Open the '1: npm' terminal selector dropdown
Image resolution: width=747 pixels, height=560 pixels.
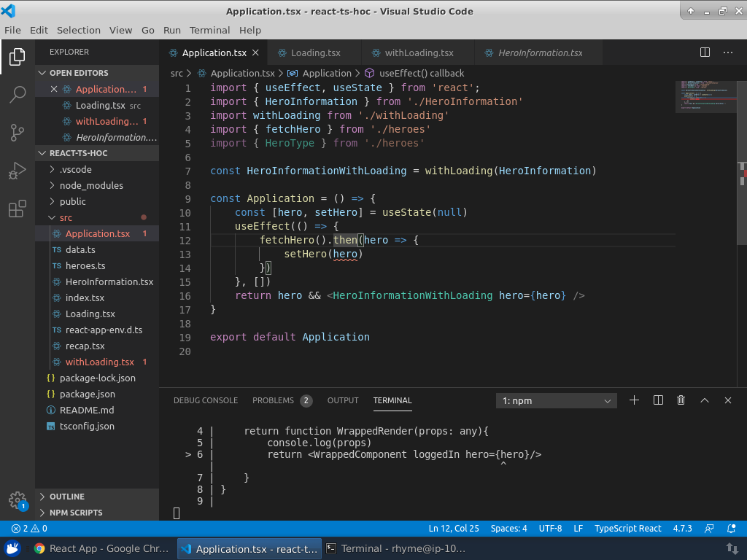556,400
